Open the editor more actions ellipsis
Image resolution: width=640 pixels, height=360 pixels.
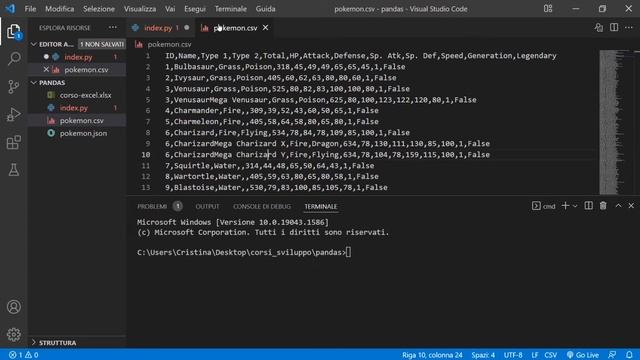(x=629, y=28)
